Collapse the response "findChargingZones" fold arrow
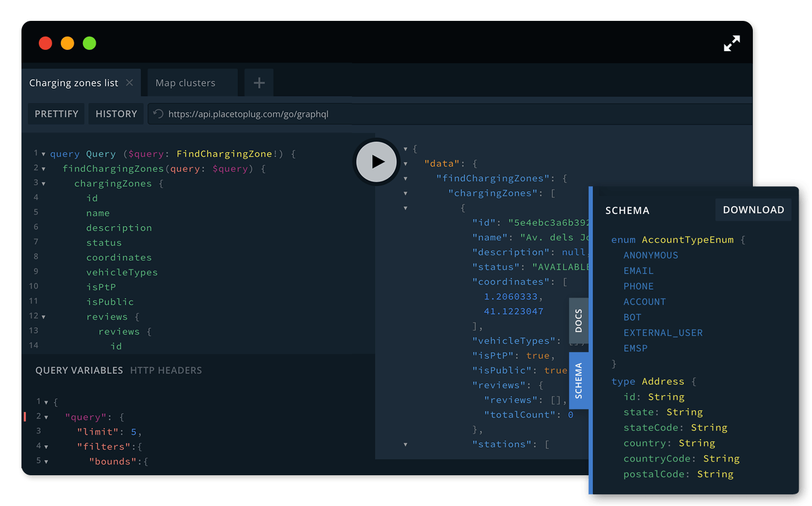The height and width of the screenshot is (506, 812). click(x=405, y=179)
